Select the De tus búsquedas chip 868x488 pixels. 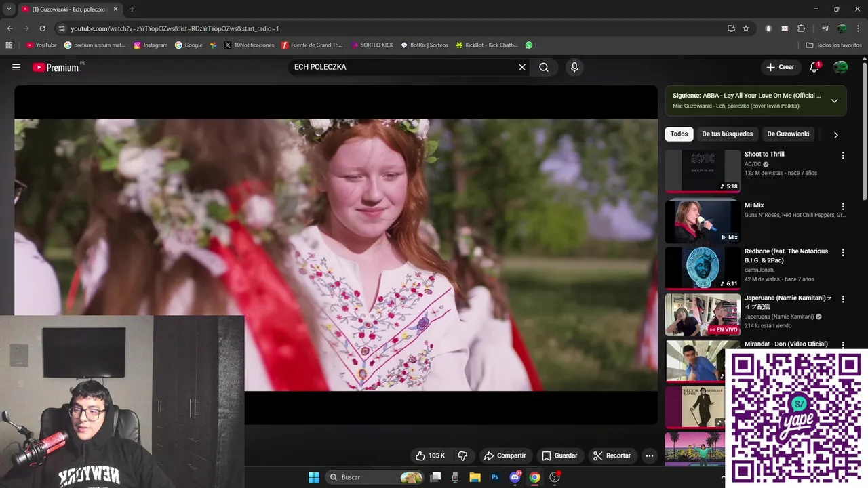click(x=727, y=134)
